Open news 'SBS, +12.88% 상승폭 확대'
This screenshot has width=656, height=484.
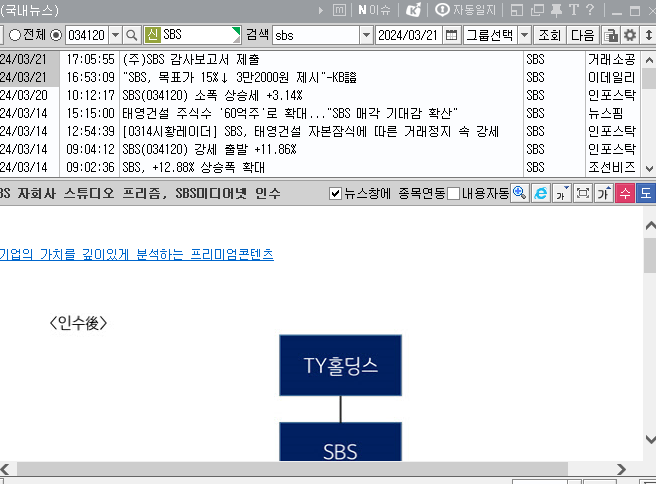click(194, 167)
